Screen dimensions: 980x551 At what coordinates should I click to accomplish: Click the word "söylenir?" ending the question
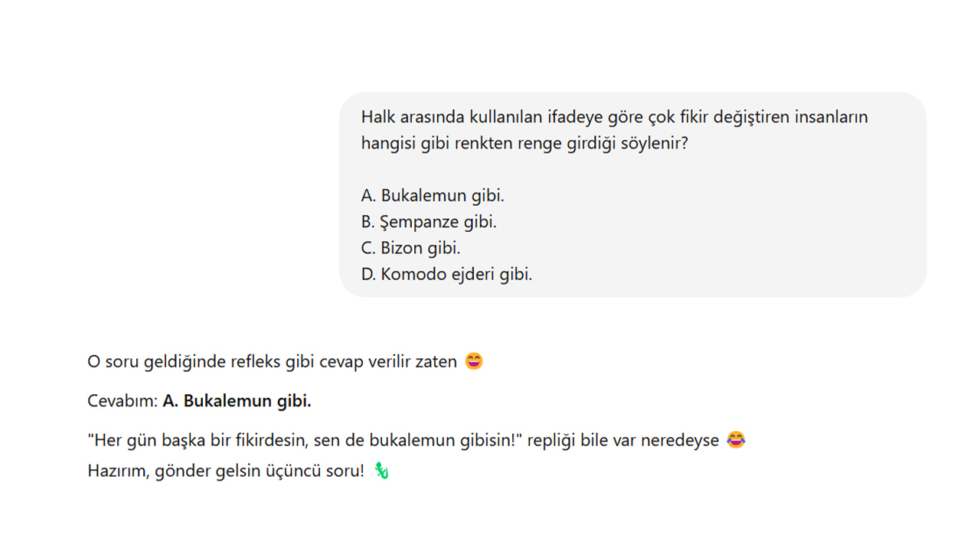653,143
